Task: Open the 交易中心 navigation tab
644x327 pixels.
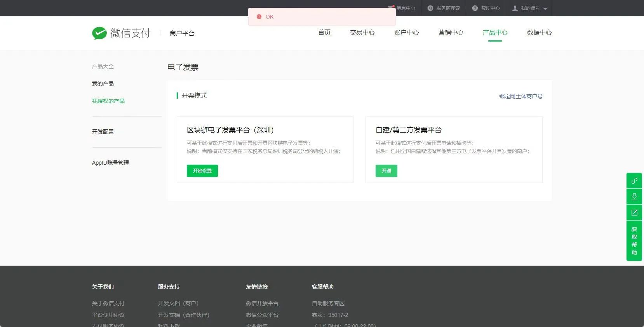Action: [362, 33]
